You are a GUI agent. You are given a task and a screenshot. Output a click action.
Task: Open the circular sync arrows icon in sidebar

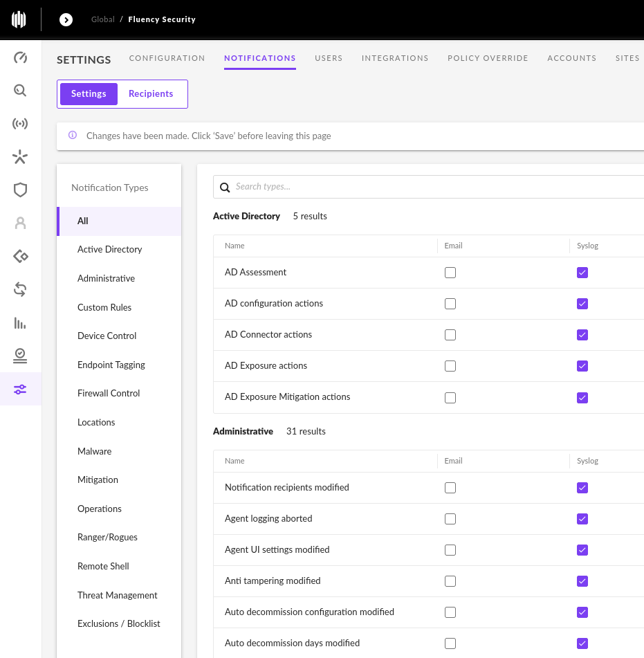click(x=20, y=289)
